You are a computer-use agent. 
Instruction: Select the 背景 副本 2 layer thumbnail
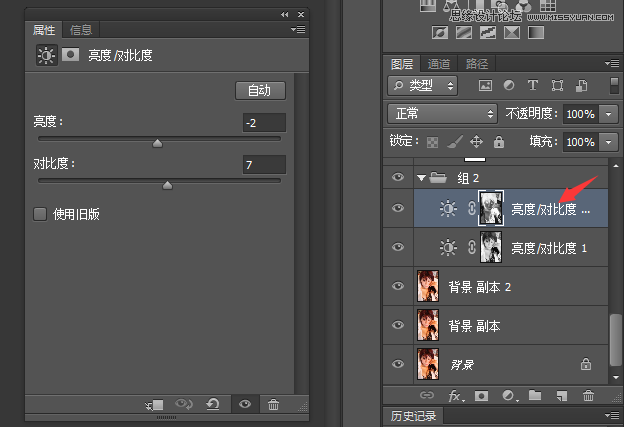point(428,286)
